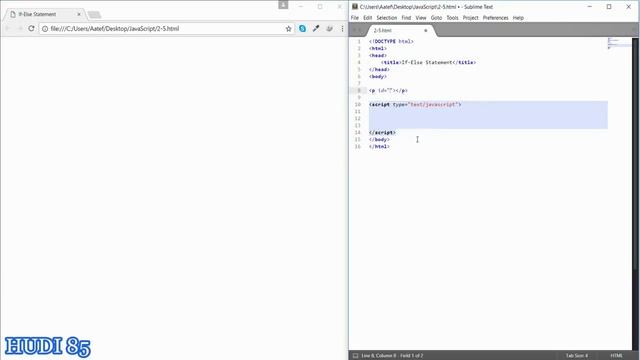Click line number 12 in the gutter
This screenshot has width=640, height=360.
358,118
